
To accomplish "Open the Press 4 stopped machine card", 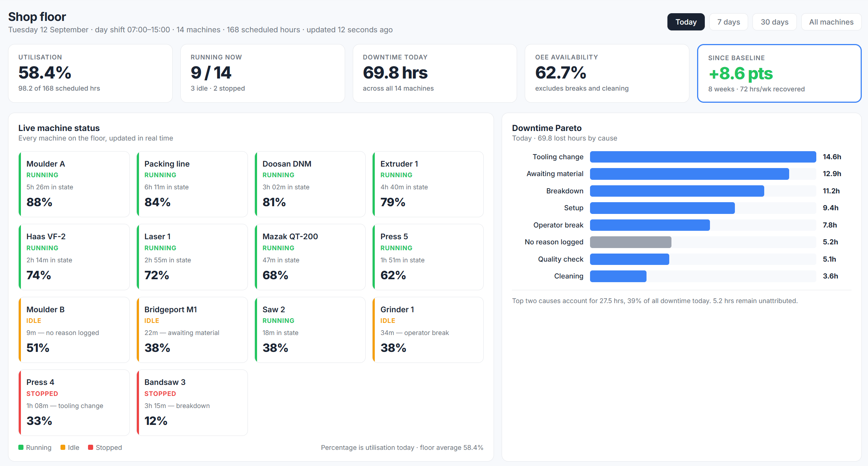I will pos(74,403).
